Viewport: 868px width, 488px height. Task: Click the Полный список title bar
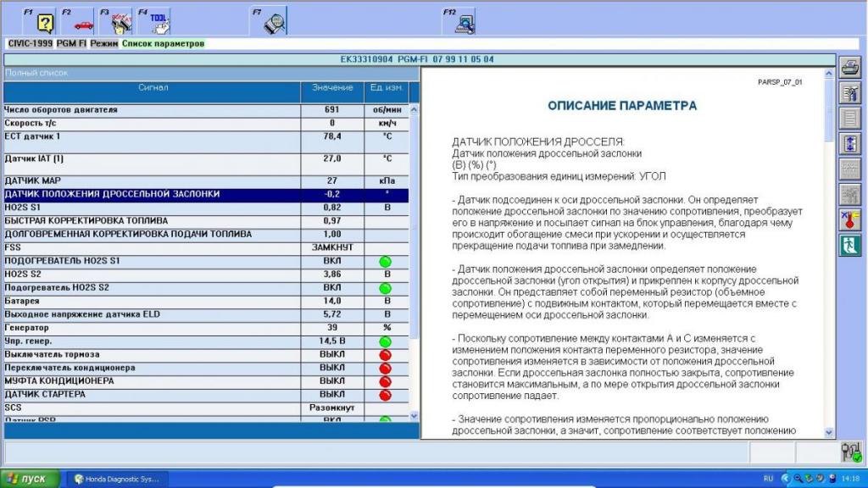pyautogui.click(x=211, y=73)
